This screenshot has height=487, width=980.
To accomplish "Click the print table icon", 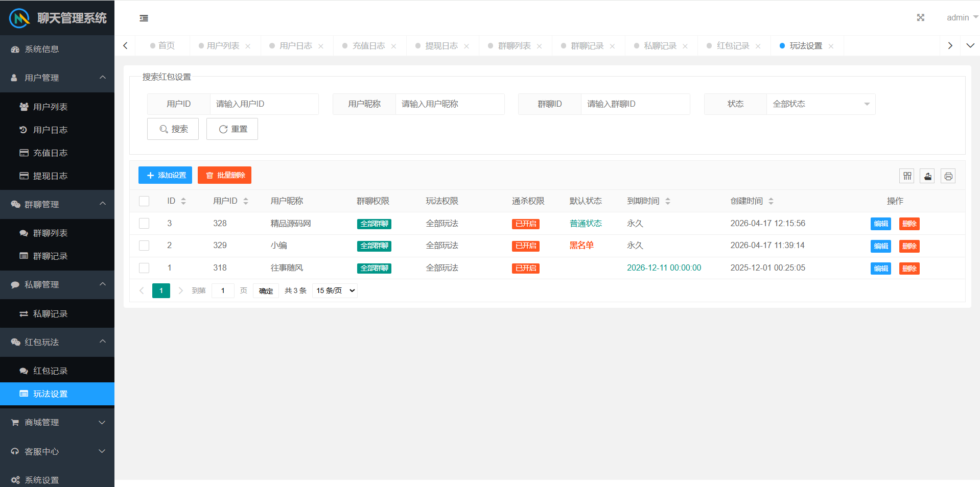I will coord(948,176).
